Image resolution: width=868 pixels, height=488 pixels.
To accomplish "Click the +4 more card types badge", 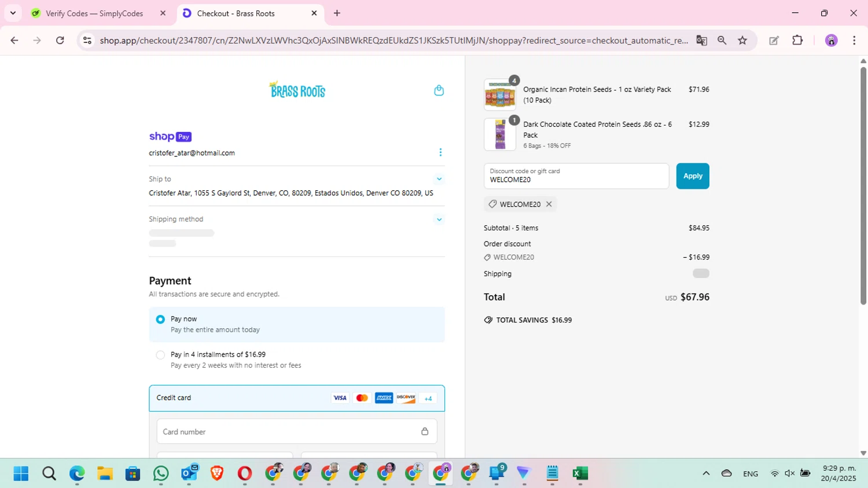I will pos(428,398).
